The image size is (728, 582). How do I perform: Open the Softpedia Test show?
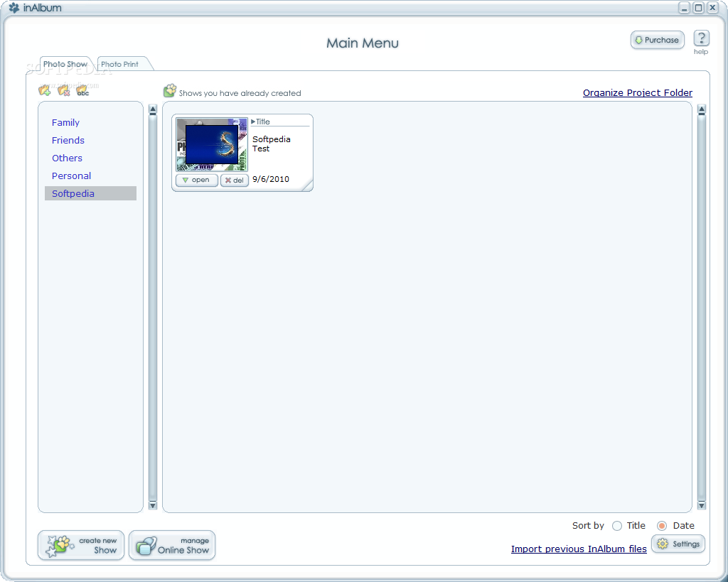197,180
